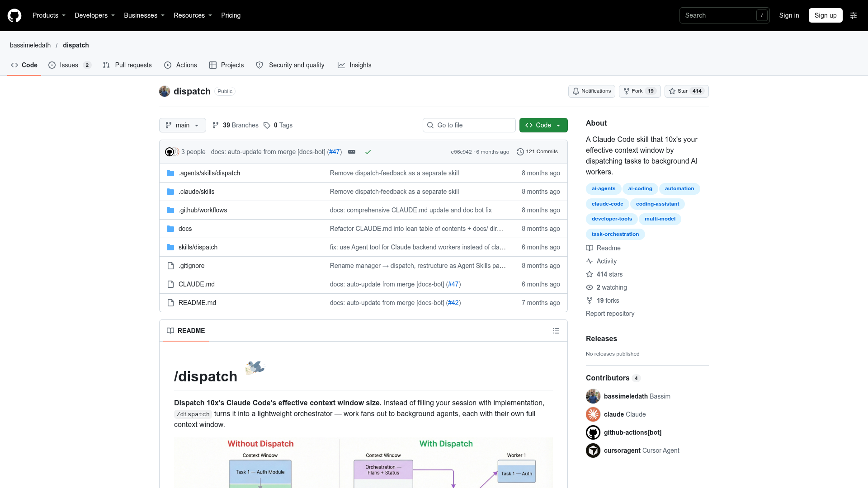Select the README tab header
Screen dimensions: 868x488
[x=186, y=331]
